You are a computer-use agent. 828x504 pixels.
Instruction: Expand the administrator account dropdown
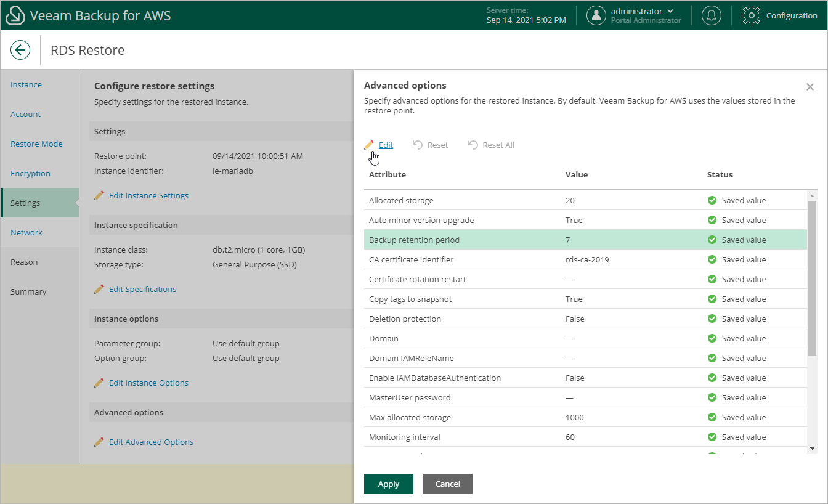coord(670,11)
